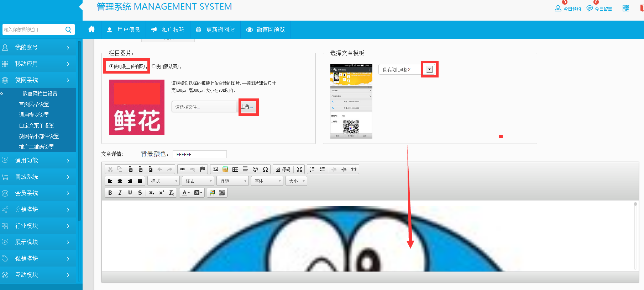This screenshot has width=644, height=290.
Task: Click the home icon in navigation bar
Action: [x=91, y=29]
